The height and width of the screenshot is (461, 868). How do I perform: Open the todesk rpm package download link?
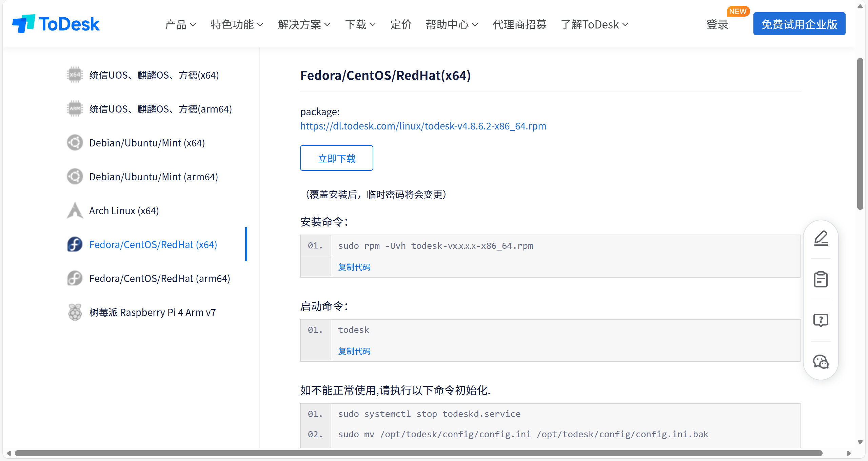pos(423,126)
